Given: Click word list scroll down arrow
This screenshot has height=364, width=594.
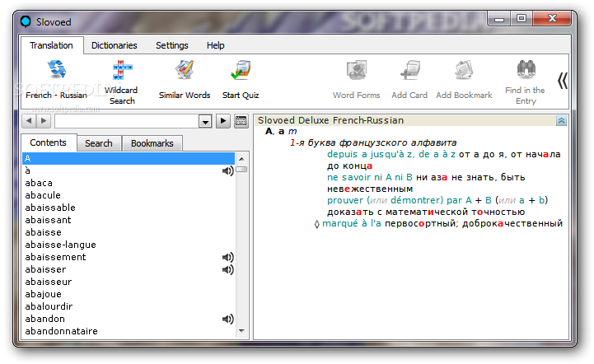Looking at the screenshot, I should coord(241,331).
